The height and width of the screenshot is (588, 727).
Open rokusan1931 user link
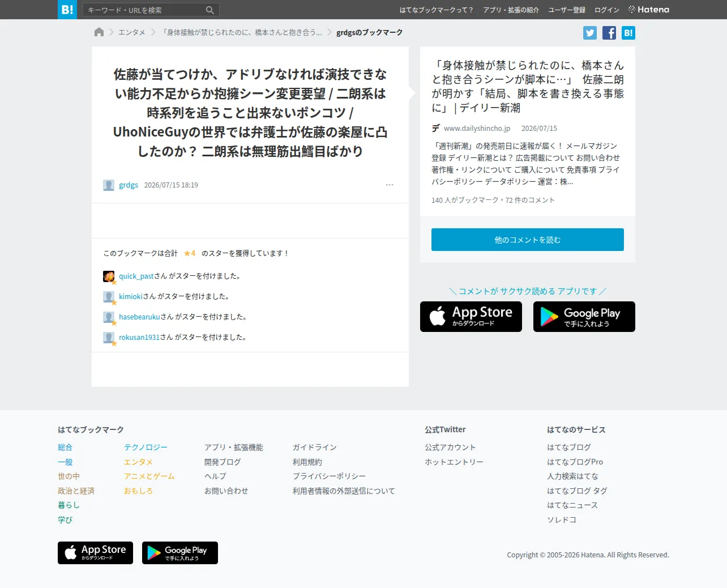[x=139, y=338]
